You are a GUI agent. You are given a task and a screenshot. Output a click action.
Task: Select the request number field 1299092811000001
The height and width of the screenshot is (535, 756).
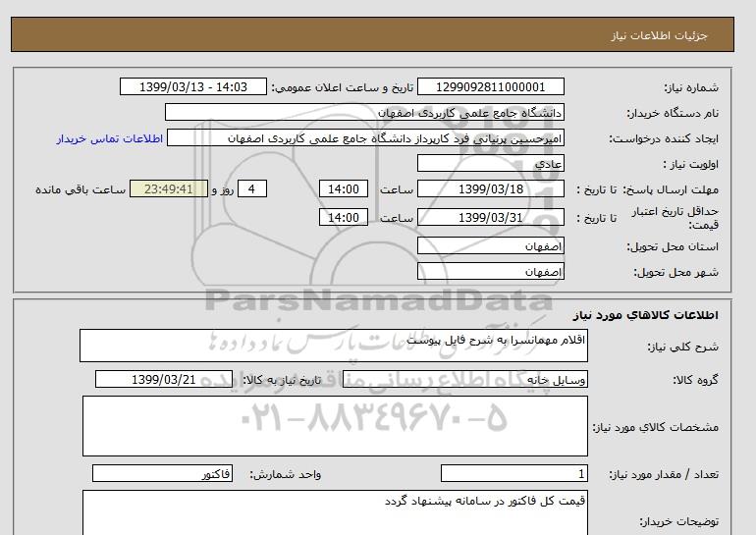coord(490,86)
